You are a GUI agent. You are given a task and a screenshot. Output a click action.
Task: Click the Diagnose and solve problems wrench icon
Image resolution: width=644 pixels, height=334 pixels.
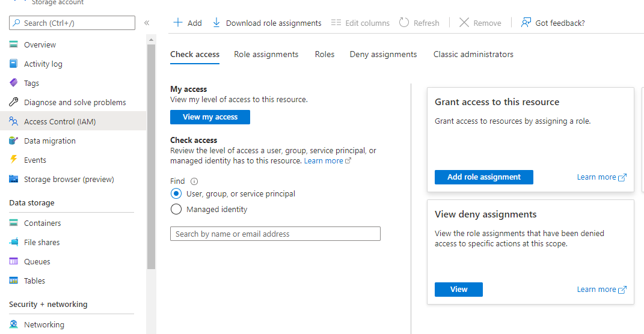coord(13,102)
